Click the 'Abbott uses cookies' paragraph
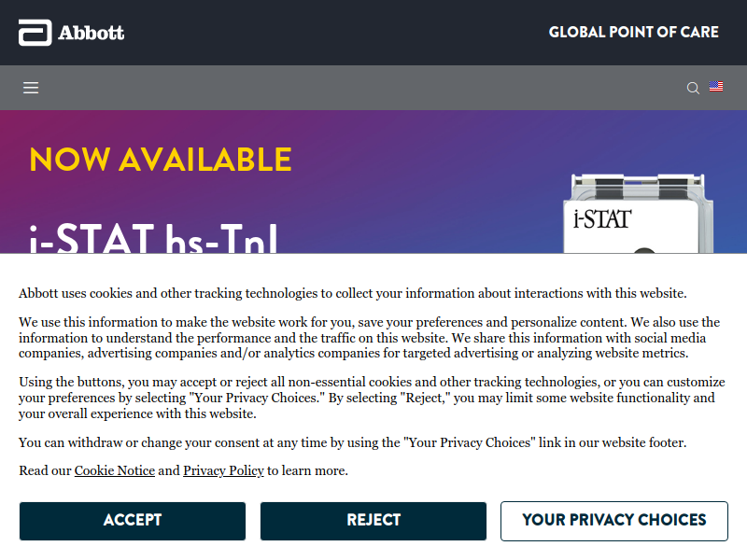 [353, 293]
